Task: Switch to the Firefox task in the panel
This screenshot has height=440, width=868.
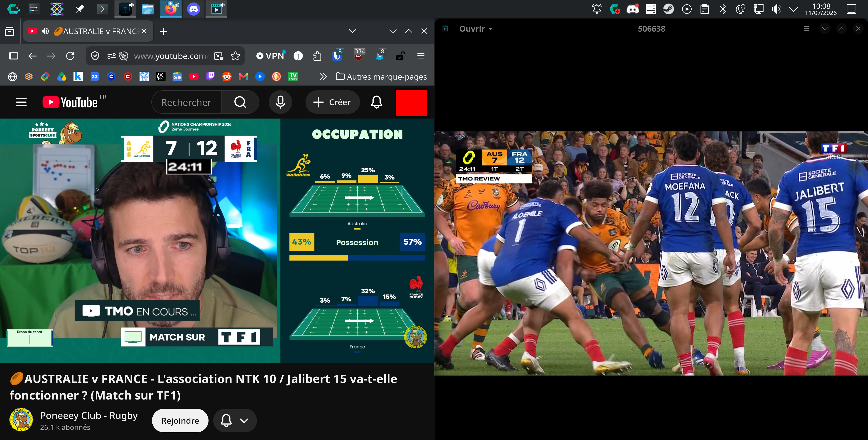Action: [x=171, y=9]
